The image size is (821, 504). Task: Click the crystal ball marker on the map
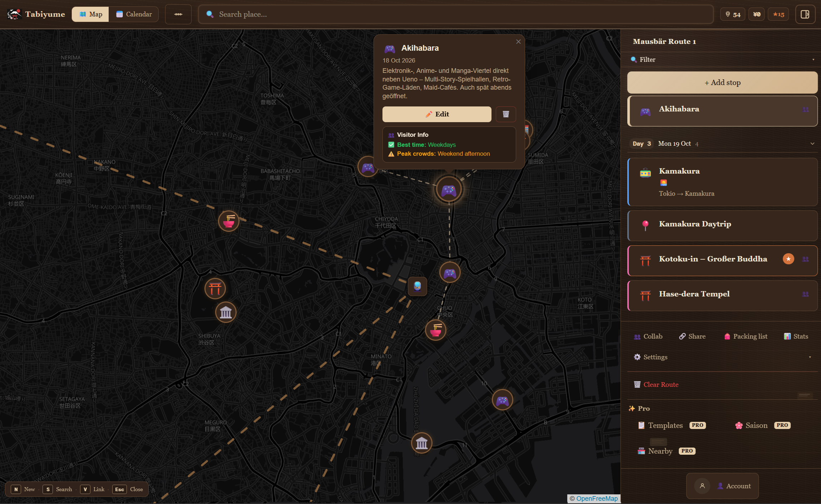click(417, 286)
